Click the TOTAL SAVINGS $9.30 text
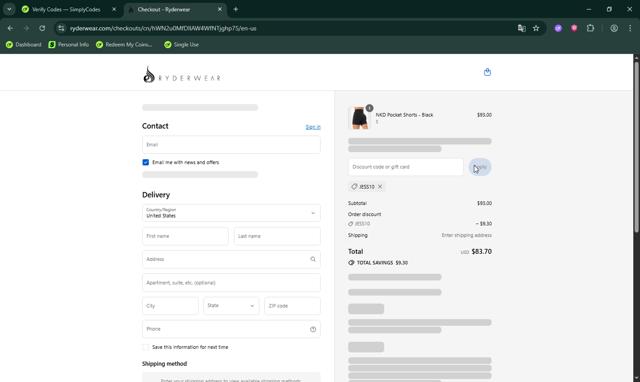This screenshot has width=640, height=382. pos(382,263)
